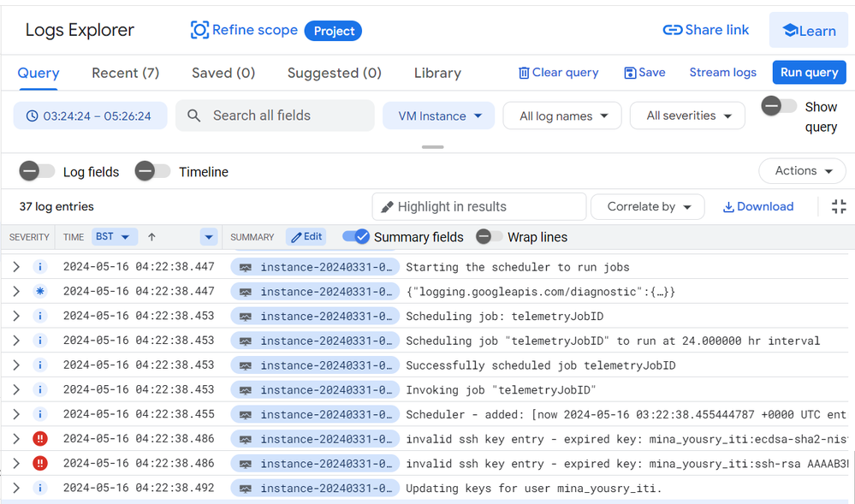Open the All log names dropdown
Viewport: 855px width, 504px height.
pyautogui.click(x=562, y=116)
